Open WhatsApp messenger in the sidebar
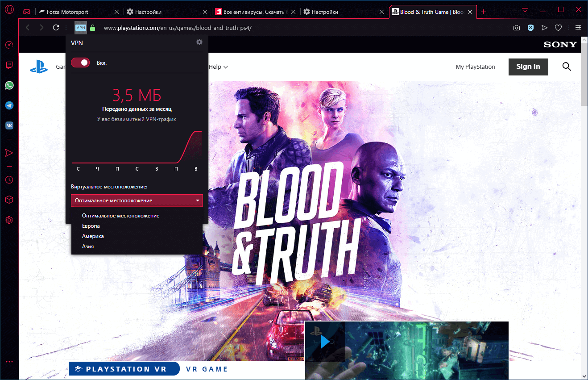Screen dimensions: 588x380 pos(9,85)
